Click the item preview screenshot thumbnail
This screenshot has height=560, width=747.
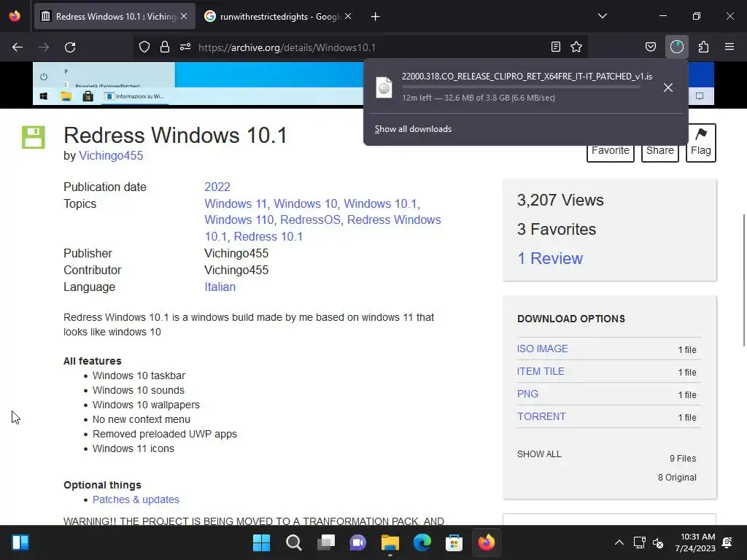(x=198, y=83)
